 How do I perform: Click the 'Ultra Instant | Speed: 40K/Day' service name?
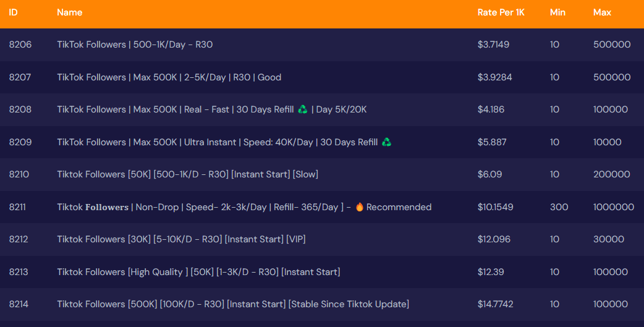(224, 142)
